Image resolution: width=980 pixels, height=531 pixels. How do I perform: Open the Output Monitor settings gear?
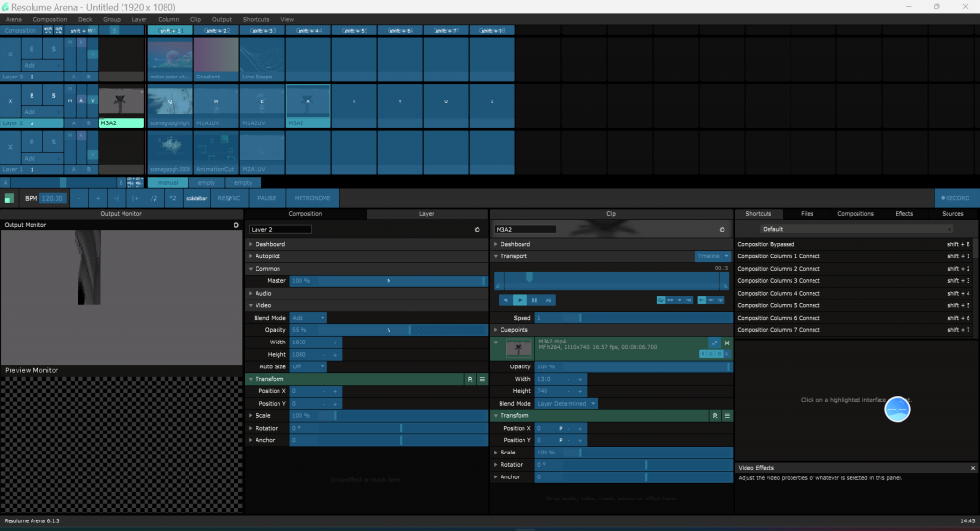(236, 225)
